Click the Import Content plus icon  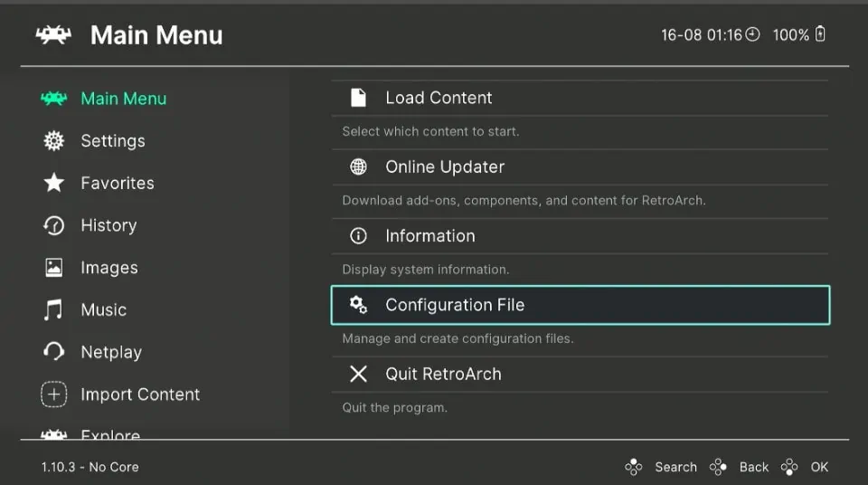(x=53, y=395)
